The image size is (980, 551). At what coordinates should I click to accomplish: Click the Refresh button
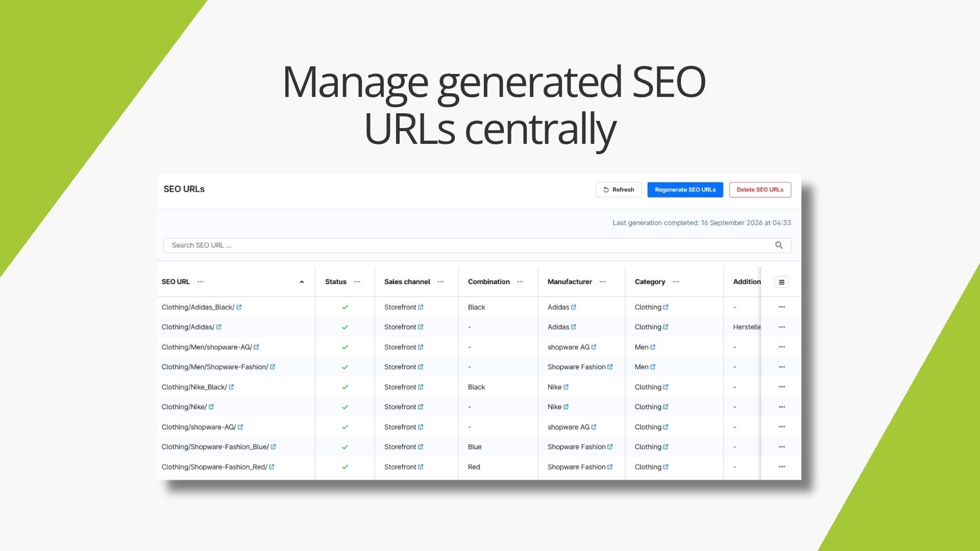point(618,190)
